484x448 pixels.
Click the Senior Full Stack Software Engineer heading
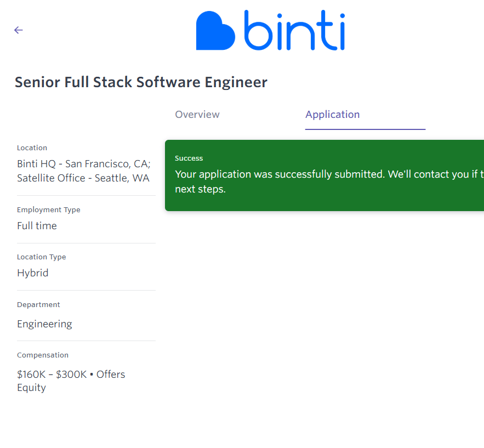(141, 82)
